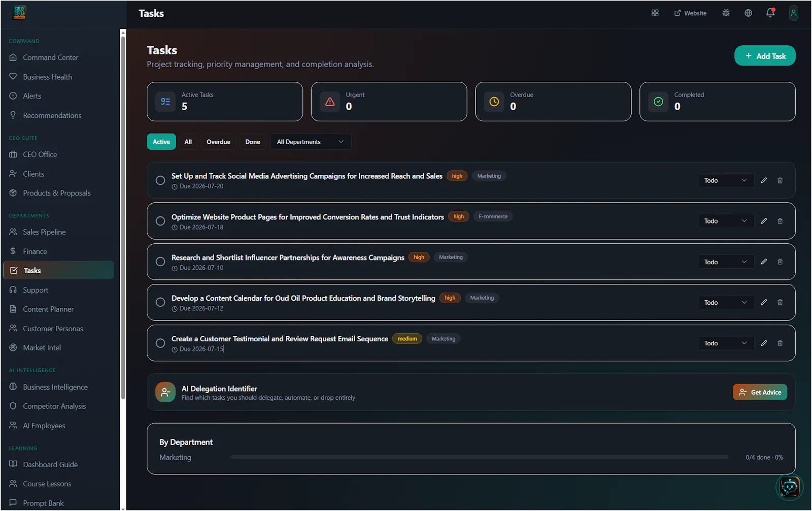Viewport: 812px width, 511px height.
Task: Click the E-commerce department tag
Action: click(493, 216)
